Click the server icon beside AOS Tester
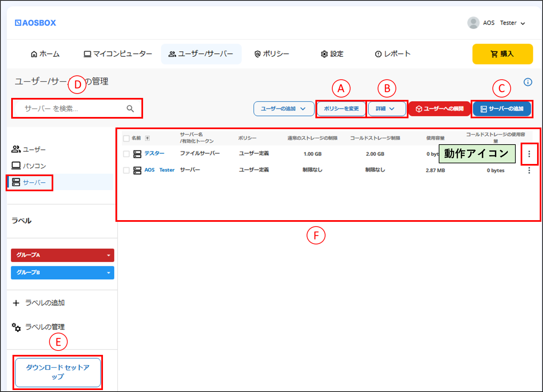Viewport: 543px width, 392px height. tap(137, 170)
